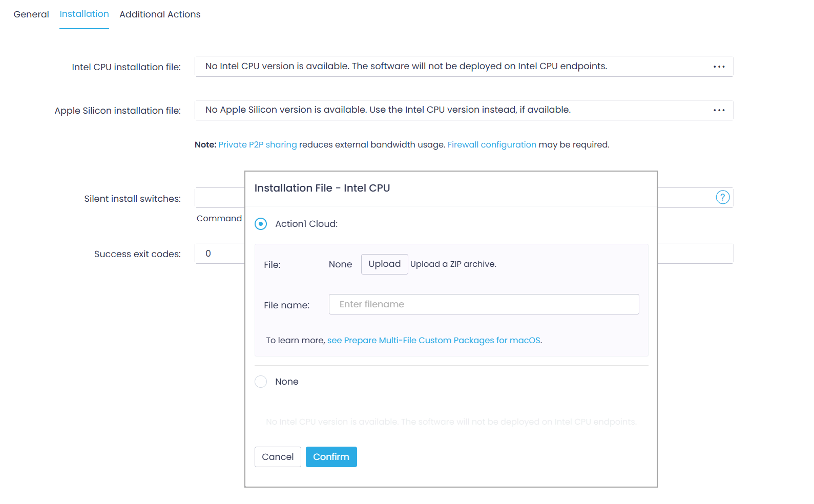Open the Apple Silicon installation file ellipsis menu
The image size is (814, 504).
(719, 110)
